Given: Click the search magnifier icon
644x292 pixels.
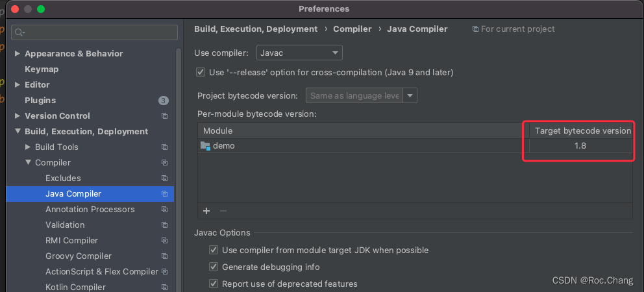Looking at the screenshot, I should 19,32.
